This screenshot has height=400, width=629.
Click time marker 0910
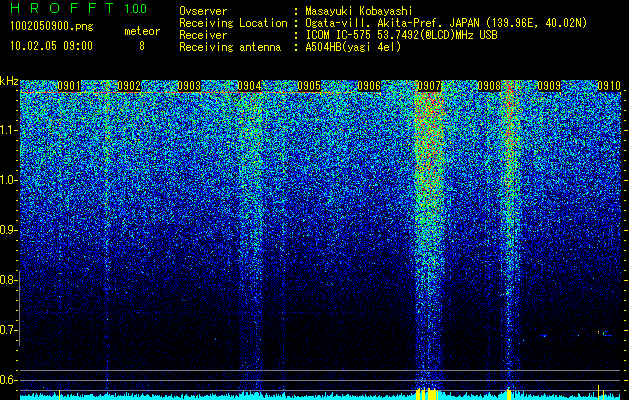click(x=609, y=86)
